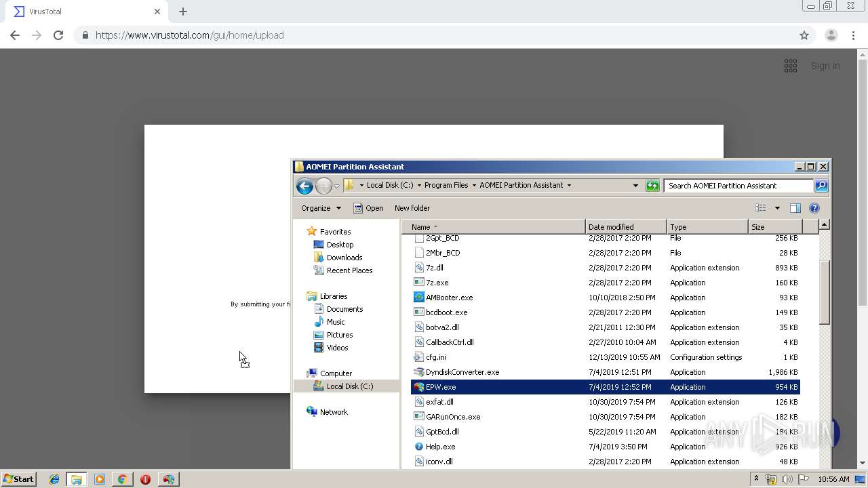Select Favorites in navigation pane

click(x=335, y=232)
